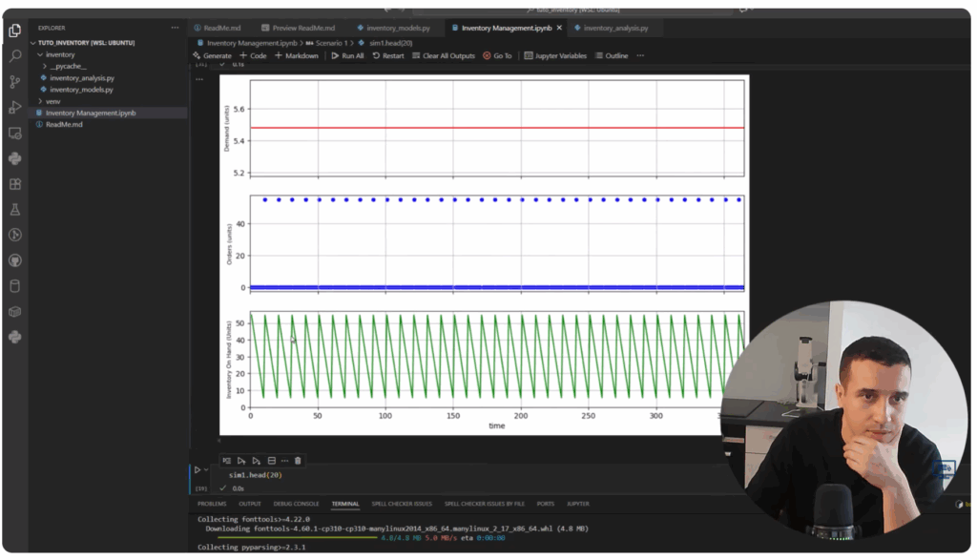The image size is (977, 560).
Task: Open the GitHub view in activity bar
Action: pyautogui.click(x=15, y=259)
